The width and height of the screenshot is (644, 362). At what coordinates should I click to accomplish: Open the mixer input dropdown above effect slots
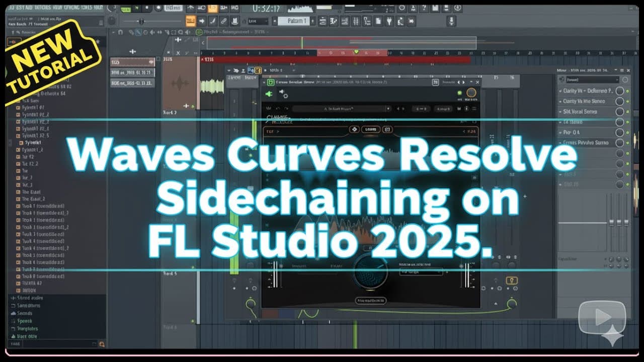click(593, 80)
